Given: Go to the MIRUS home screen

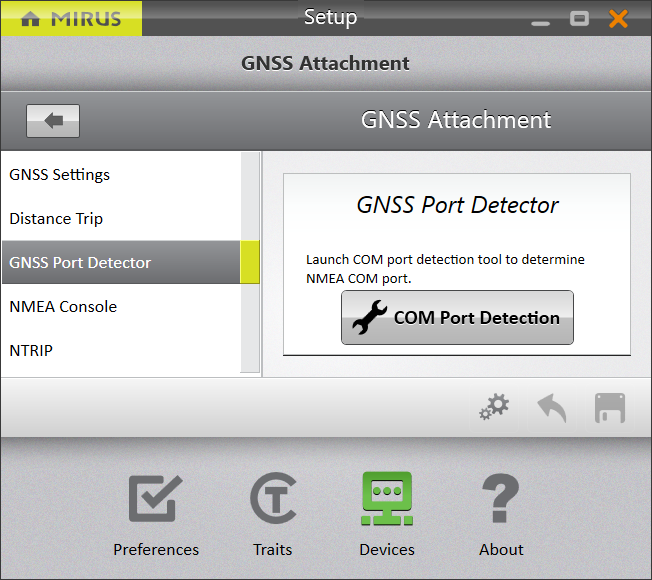Looking at the screenshot, I should 71,18.
